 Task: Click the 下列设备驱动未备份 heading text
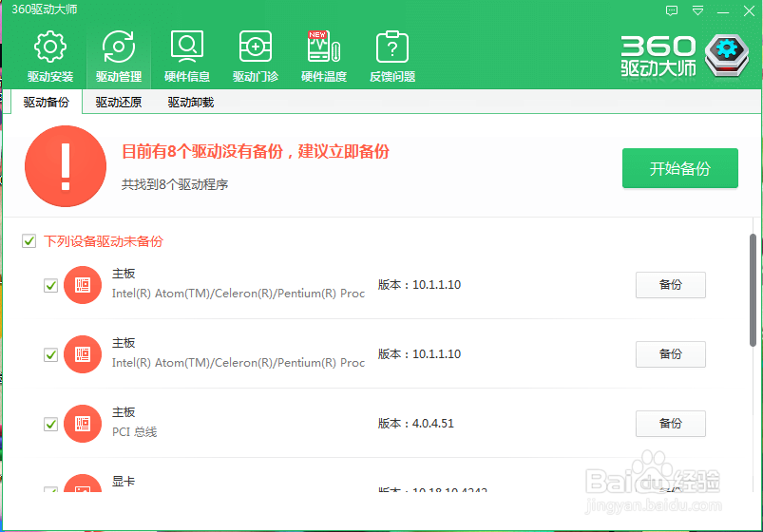coord(104,241)
